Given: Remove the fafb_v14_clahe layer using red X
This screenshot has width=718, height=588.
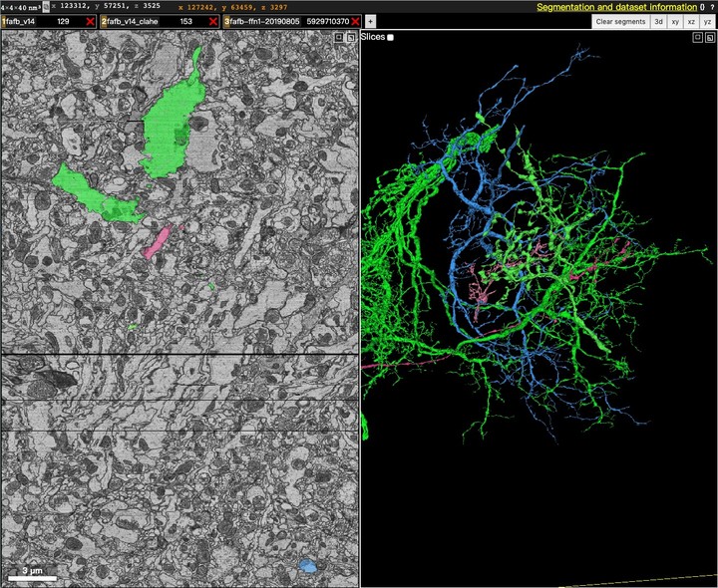Looking at the screenshot, I should pos(213,22).
